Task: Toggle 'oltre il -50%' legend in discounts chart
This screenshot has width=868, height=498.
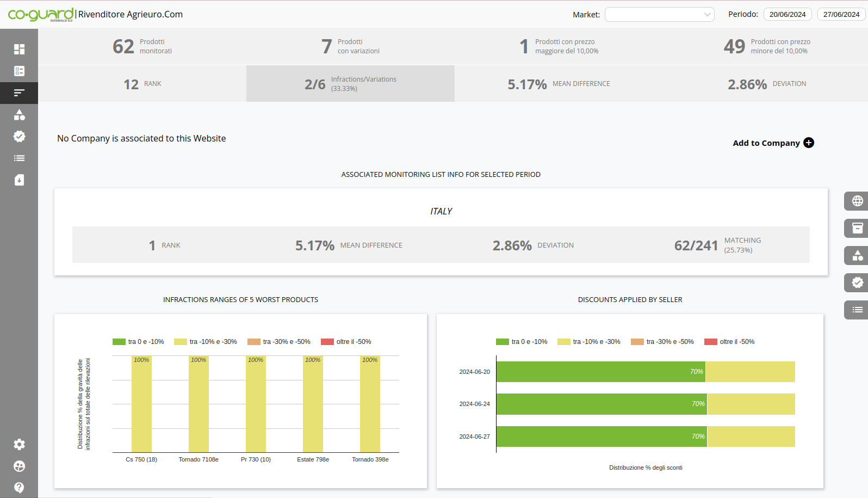Action: (729, 342)
